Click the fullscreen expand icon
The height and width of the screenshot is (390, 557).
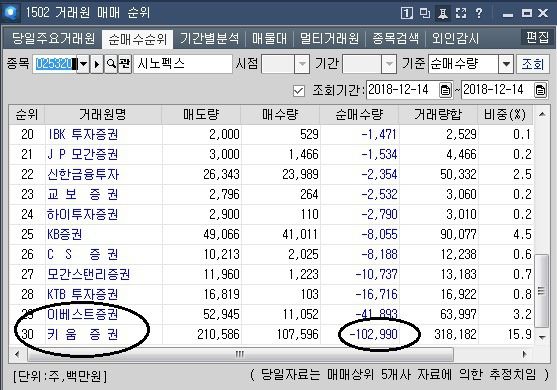pyautogui.click(x=461, y=13)
